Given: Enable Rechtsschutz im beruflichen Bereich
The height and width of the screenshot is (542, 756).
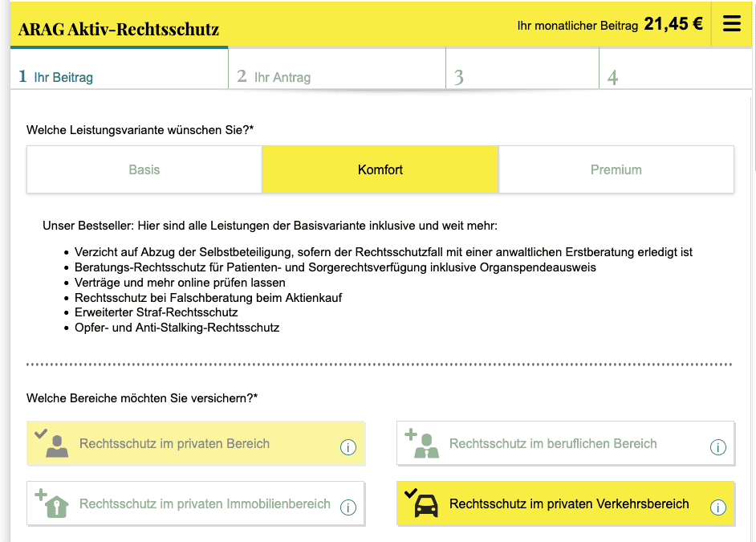Looking at the screenshot, I should pyautogui.click(x=566, y=443).
